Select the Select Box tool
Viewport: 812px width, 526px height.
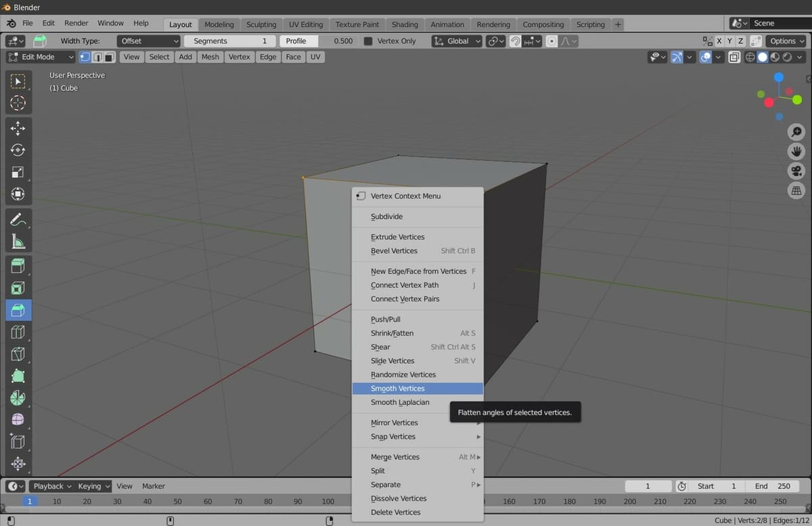(x=18, y=81)
